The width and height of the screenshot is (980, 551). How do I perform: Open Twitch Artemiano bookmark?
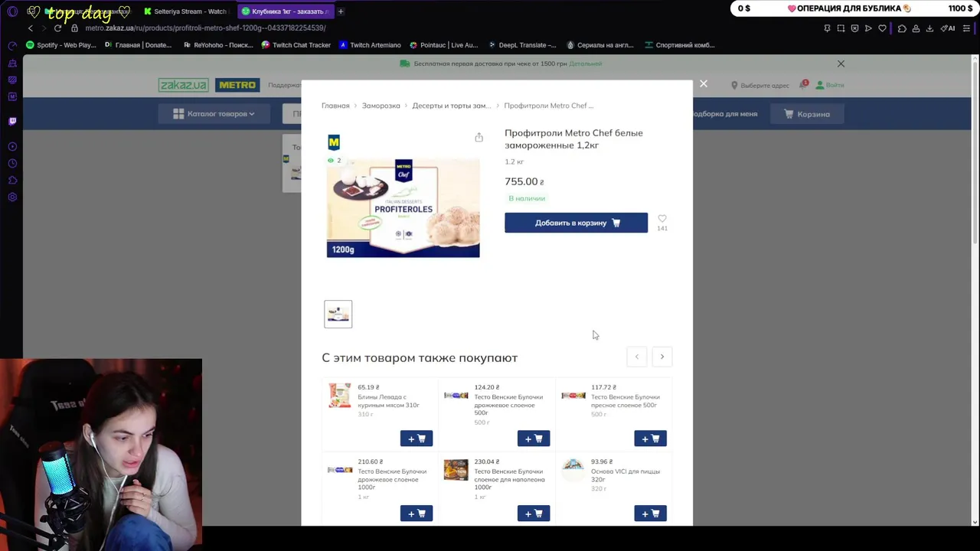pyautogui.click(x=370, y=45)
